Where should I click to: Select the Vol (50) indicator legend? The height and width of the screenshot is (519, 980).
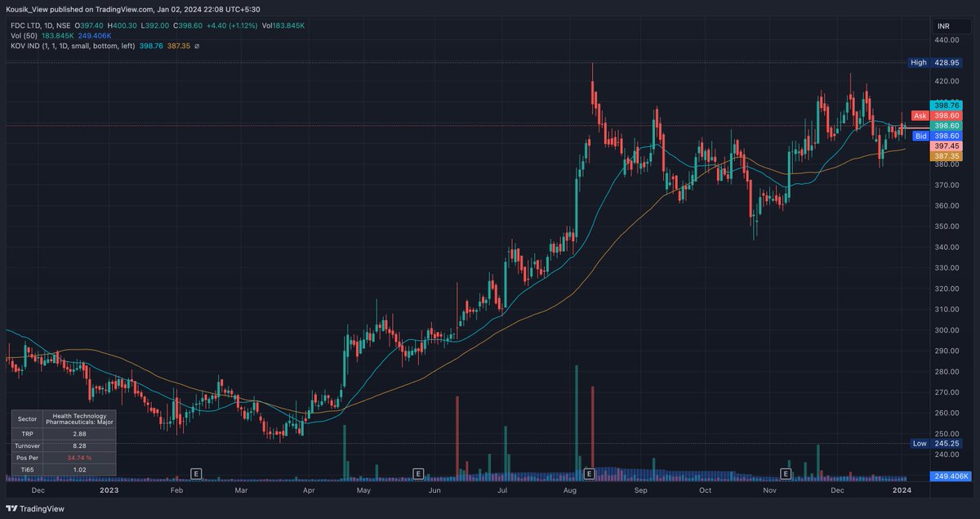(x=22, y=36)
